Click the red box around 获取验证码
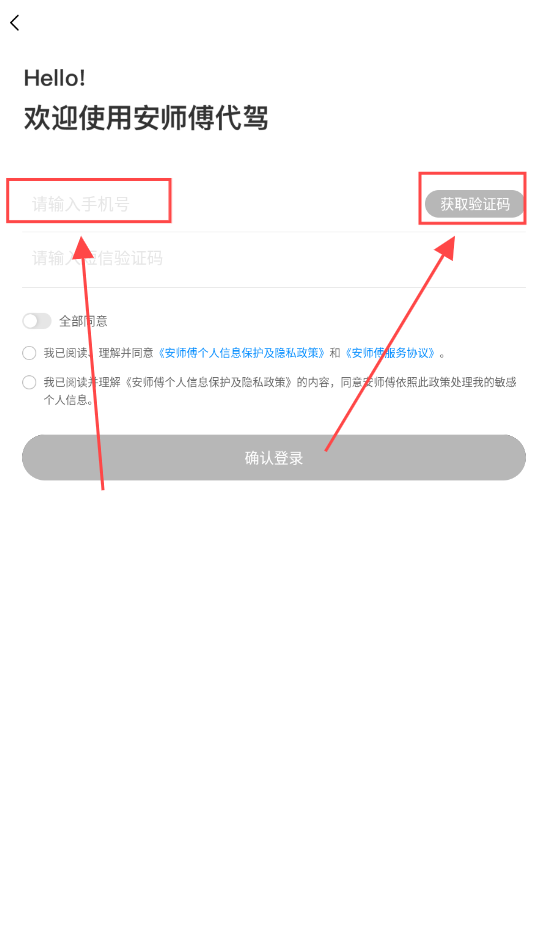The width and height of the screenshot is (544, 950). pyautogui.click(x=473, y=199)
